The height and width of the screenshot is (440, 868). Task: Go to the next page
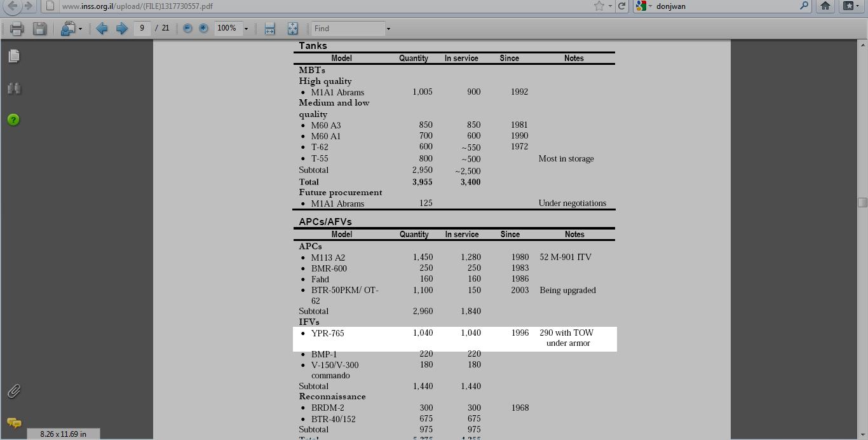(x=121, y=29)
